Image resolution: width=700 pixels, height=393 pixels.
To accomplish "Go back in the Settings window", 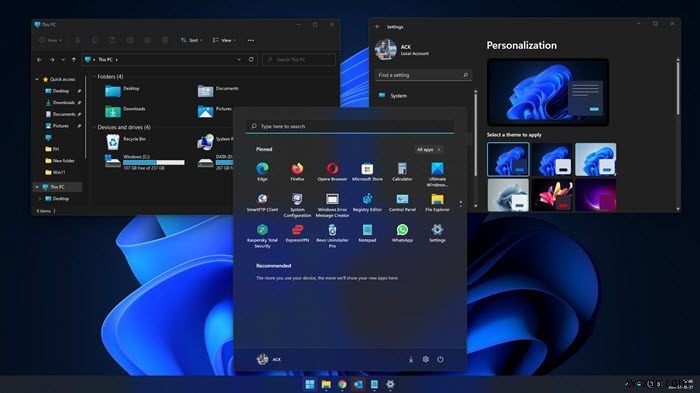I will 378,27.
